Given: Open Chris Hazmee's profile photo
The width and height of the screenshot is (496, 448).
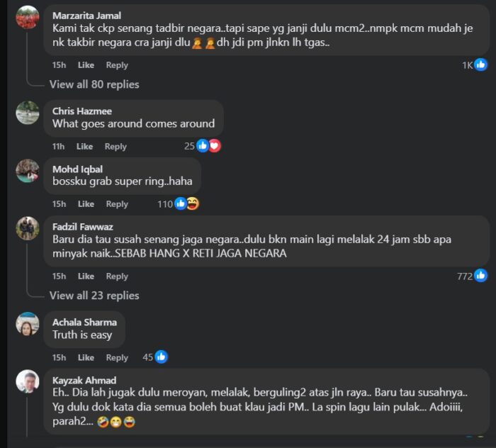Looking at the screenshot, I should pyautogui.click(x=28, y=113).
